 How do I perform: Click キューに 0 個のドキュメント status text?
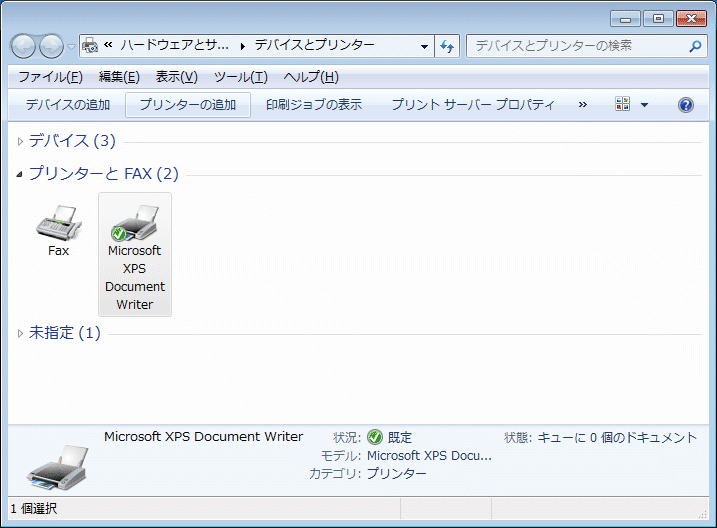click(617, 437)
